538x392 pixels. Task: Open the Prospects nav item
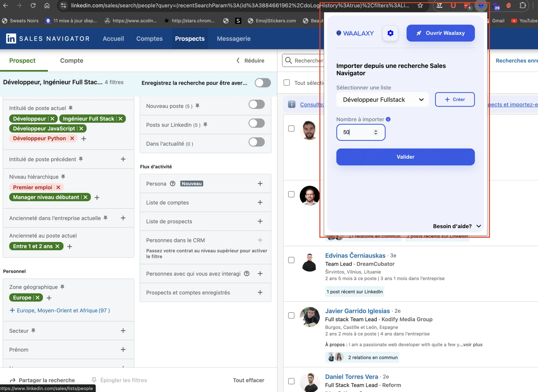[190, 39]
